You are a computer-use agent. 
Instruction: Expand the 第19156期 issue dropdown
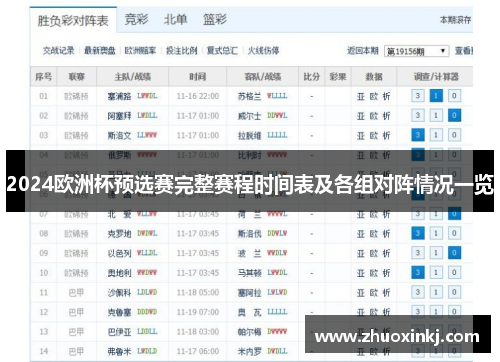(416, 51)
